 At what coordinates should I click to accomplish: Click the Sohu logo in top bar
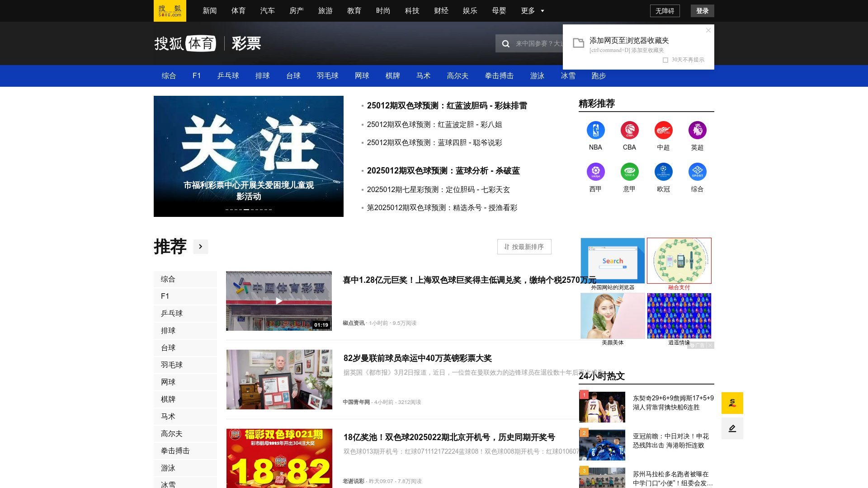pos(170,11)
